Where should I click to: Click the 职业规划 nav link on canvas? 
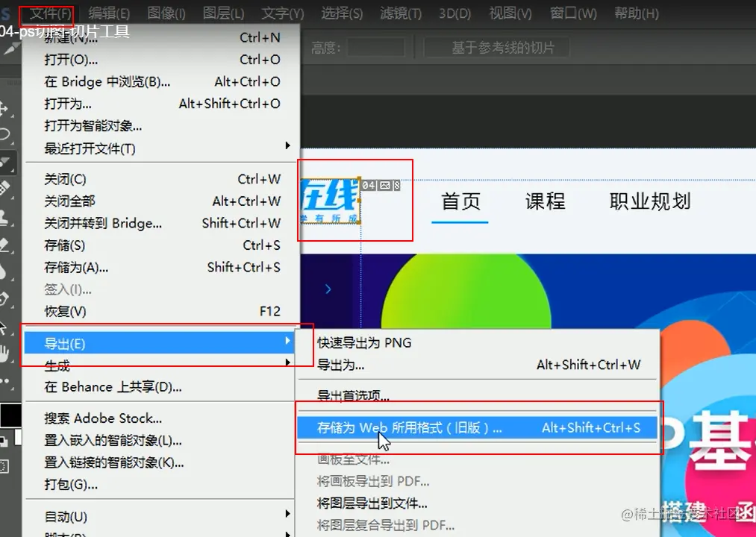tap(650, 201)
